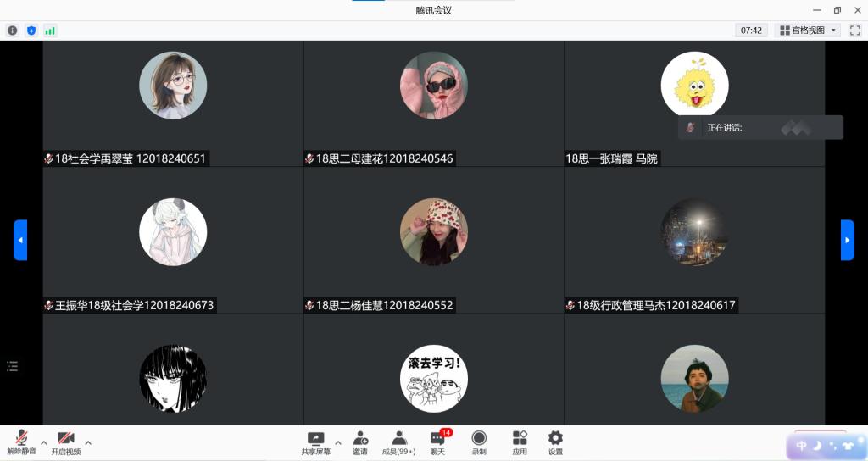868x461 pixels.
Task: Start screen sharing with 共享屏幕
Action: (x=315, y=442)
